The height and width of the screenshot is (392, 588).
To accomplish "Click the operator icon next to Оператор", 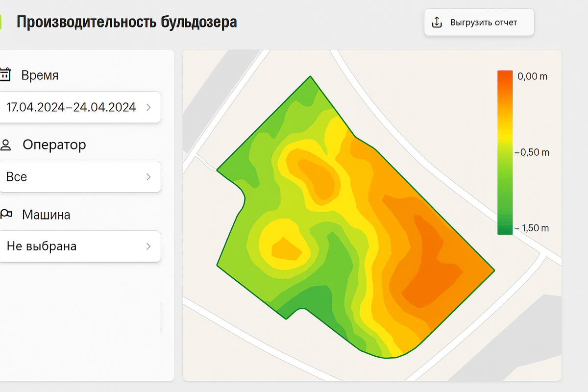I will 6,144.
